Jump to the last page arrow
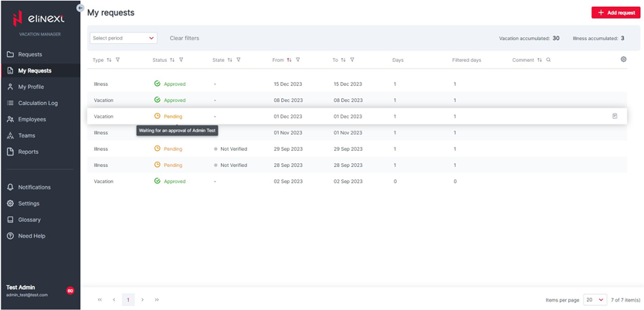Screen dimensions: 644x310 [157, 300]
